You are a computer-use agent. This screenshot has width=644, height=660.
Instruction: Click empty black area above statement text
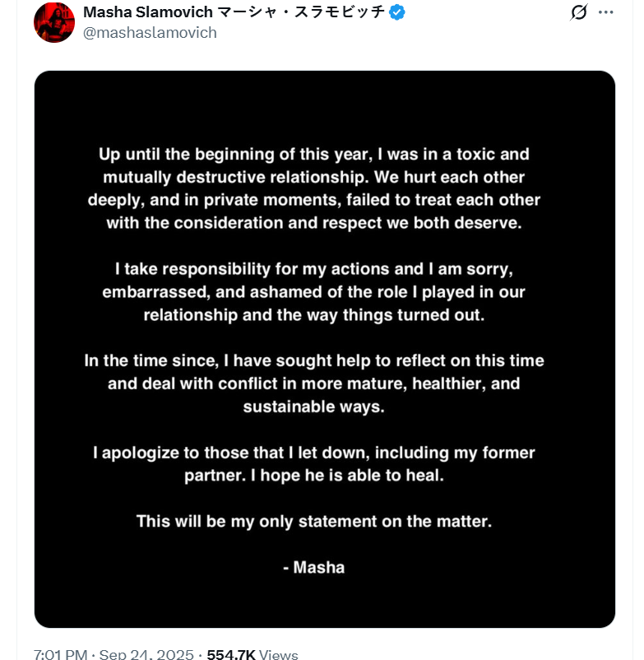(x=324, y=107)
